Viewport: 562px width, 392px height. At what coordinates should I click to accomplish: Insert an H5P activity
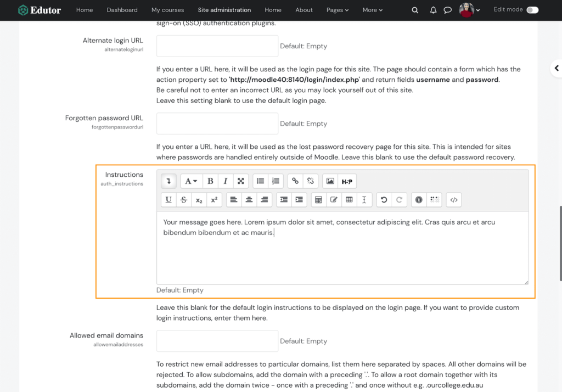tap(346, 181)
